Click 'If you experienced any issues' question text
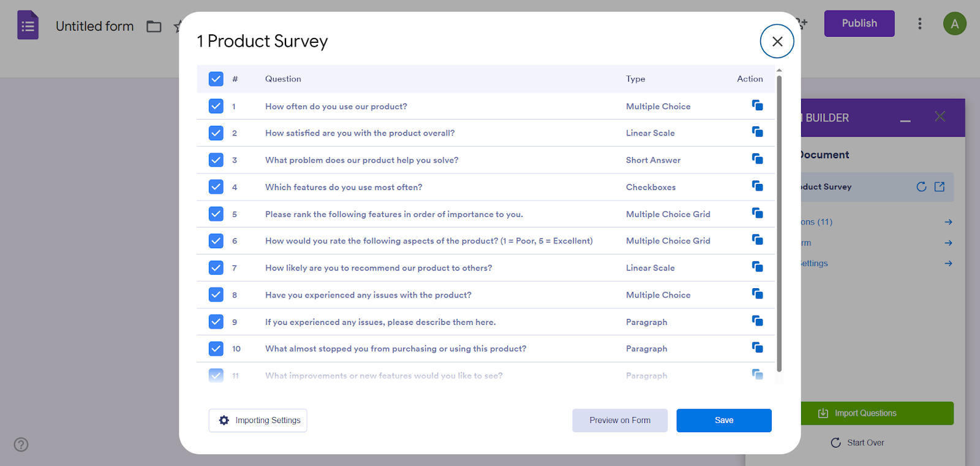The width and height of the screenshot is (980, 466). tap(380, 323)
